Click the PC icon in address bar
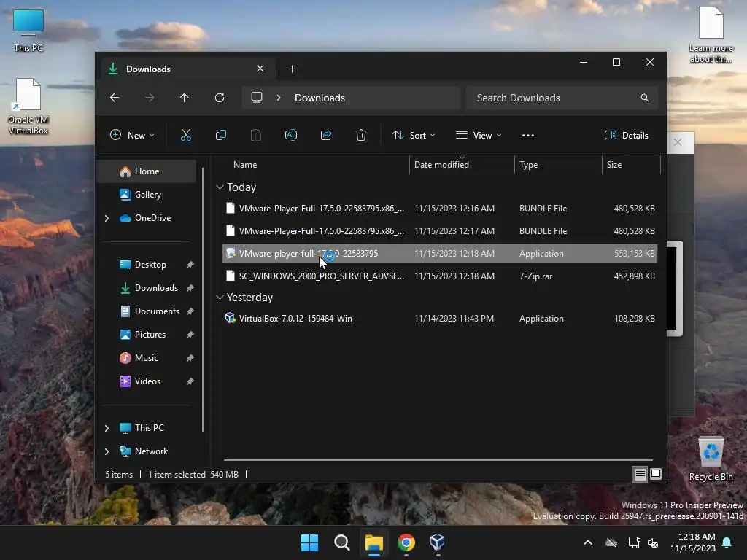This screenshot has width=747, height=560. 257,98
